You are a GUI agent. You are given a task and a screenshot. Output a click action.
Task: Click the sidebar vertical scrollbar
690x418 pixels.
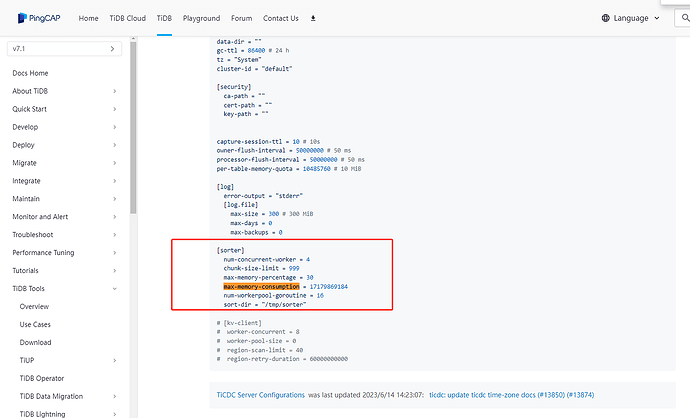click(133, 128)
